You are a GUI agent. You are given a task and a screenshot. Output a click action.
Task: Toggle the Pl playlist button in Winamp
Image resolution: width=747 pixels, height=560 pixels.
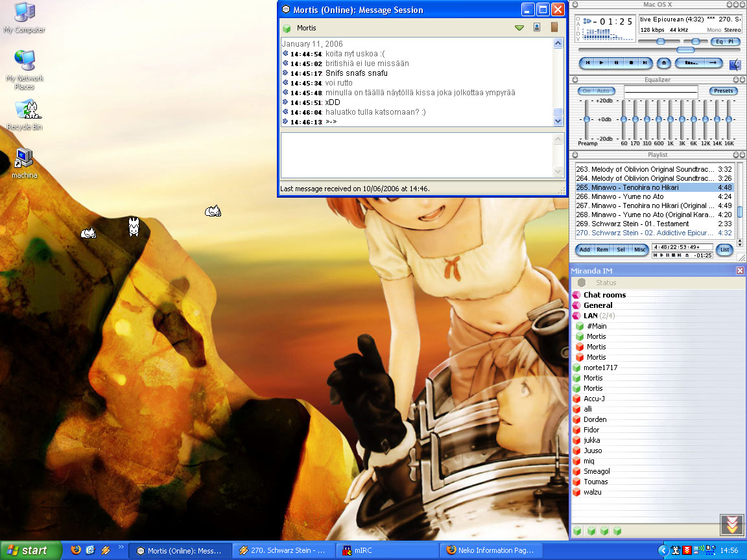(731, 41)
